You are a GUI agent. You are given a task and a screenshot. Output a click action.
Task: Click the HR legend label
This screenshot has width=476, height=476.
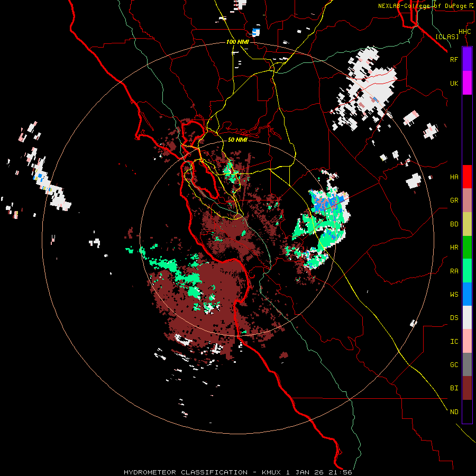(x=454, y=248)
